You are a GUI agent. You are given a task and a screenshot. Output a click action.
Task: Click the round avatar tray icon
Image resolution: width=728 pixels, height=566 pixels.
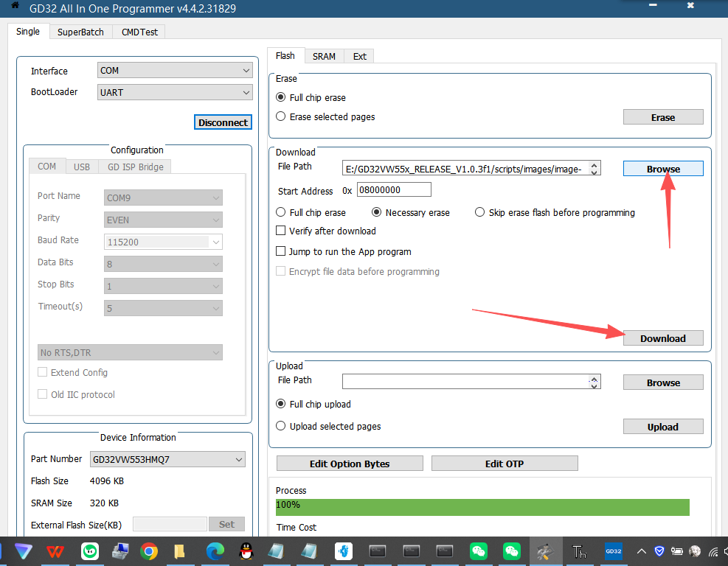(x=695, y=551)
